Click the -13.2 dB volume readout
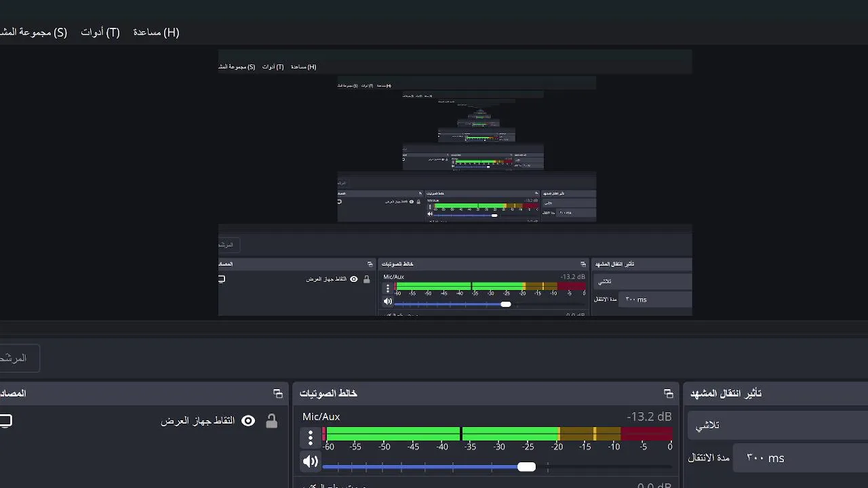Image resolution: width=868 pixels, height=488 pixels. 649,416
